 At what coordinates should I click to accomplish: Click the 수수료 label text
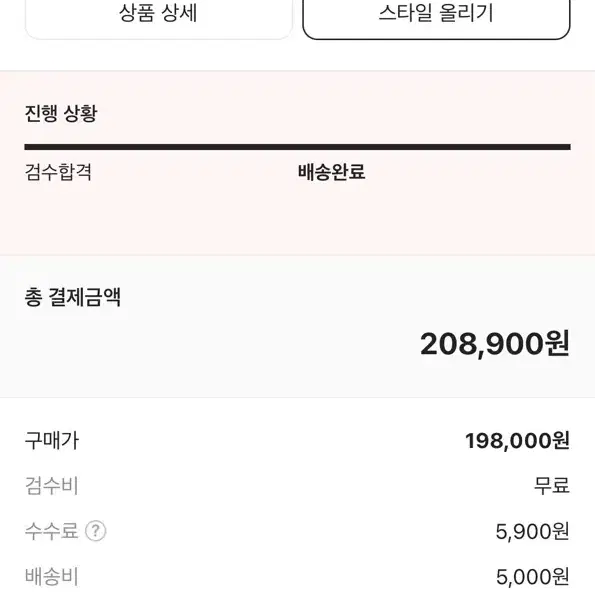click(x=52, y=531)
